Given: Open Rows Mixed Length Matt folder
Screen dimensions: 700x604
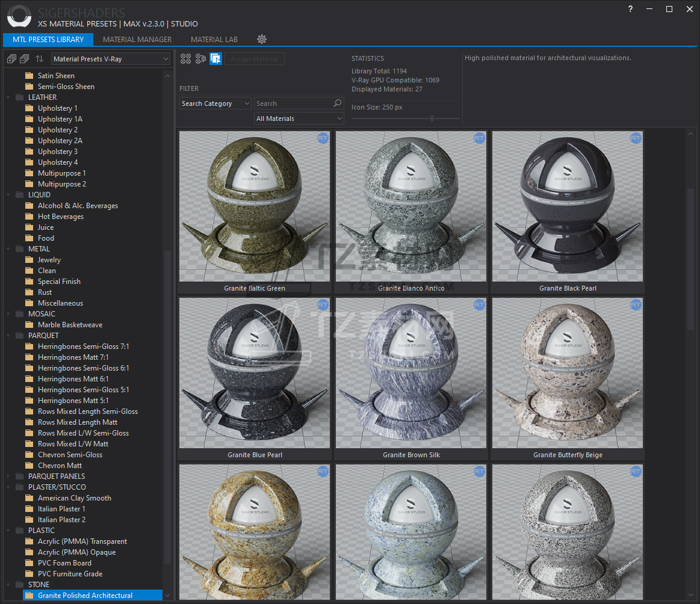Looking at the screenshot, I should pyautogui.click(x=78, y=422).
